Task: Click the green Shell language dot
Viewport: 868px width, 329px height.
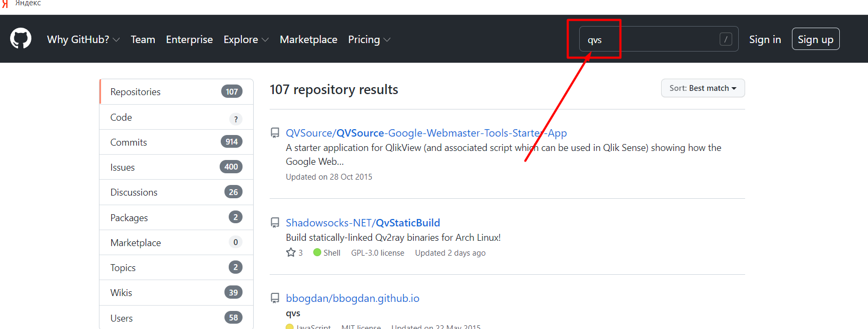Action: 317,252
